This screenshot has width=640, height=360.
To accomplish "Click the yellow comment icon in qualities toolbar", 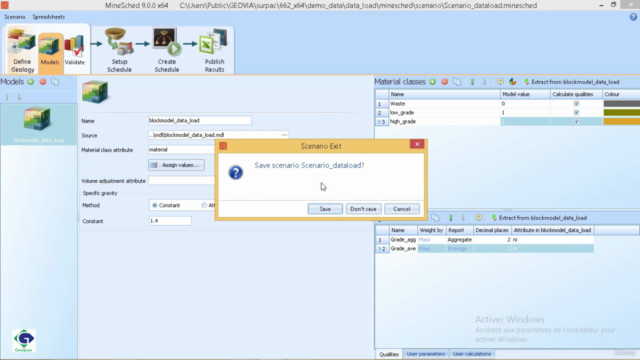I will click(x=478, y=218).
